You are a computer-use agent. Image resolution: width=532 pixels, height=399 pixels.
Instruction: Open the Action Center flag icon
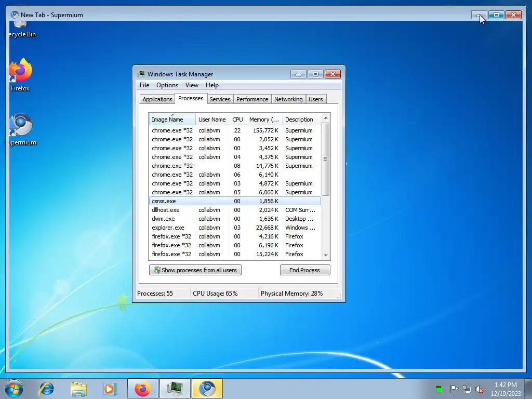[454, 389]
